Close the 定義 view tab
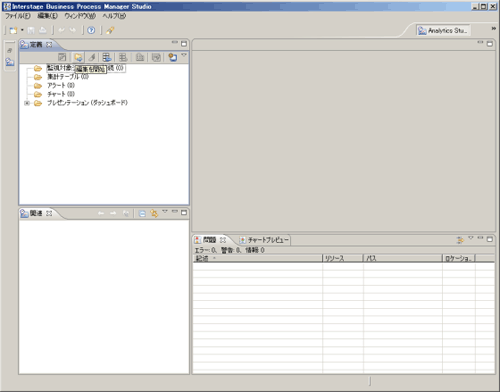This screenshot has height=392, width=500. [49, 45]
